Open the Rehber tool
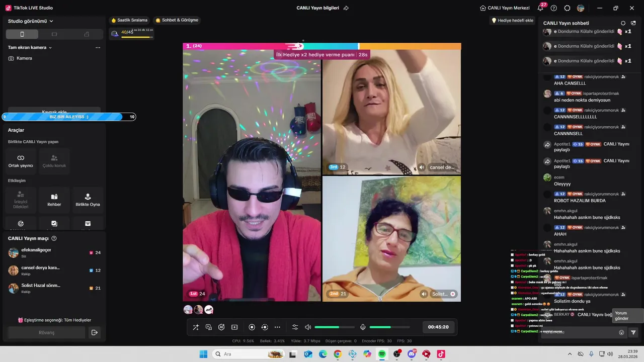The image size is (644, 362). point(54,200)
